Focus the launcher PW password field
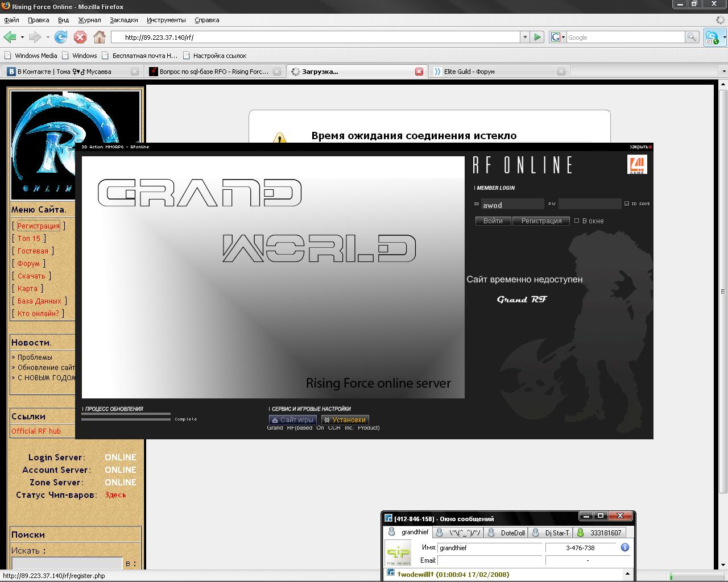This screenshot has height=582, width=728. 590,204
